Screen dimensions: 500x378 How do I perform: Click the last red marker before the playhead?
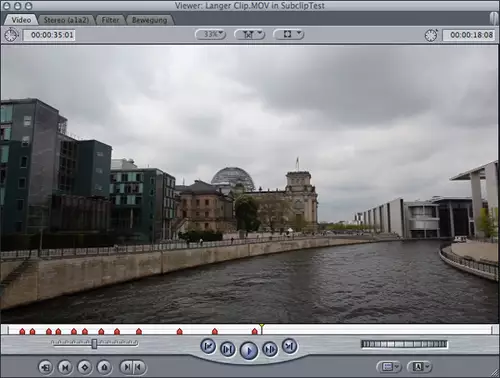(255, 331)
